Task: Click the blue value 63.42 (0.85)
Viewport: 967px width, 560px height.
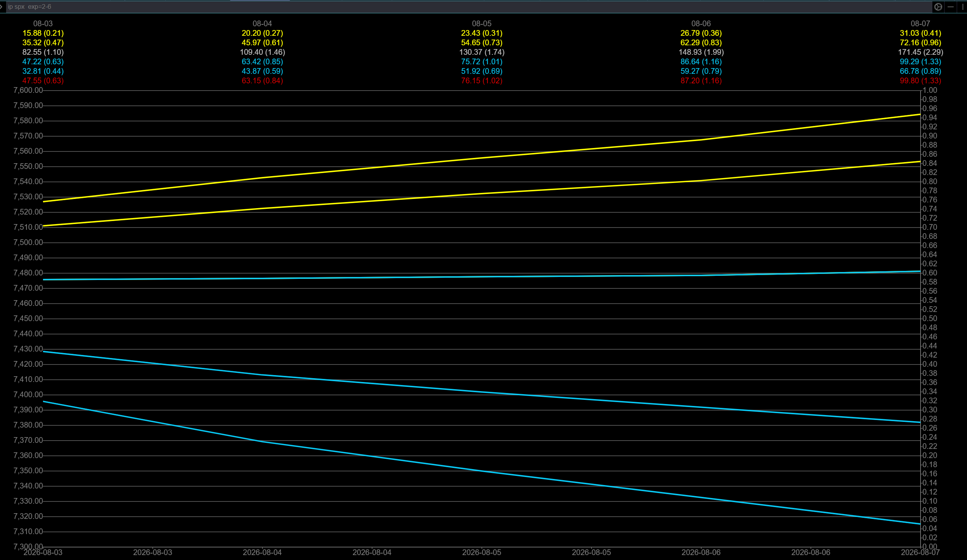Action: pos(262,62)
